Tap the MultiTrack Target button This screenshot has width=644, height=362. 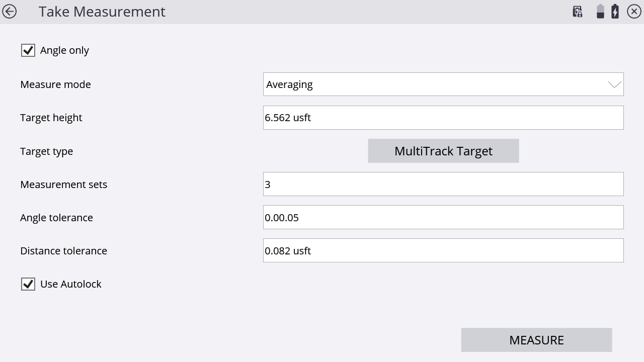pyautogui.click(x=443, y=151)
